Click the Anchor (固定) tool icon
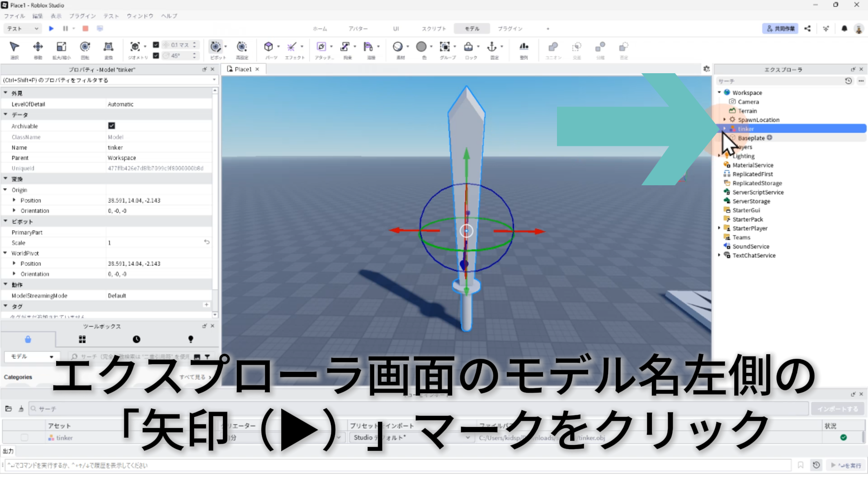Image resolution: width=868 pixels, height=488 pixels. click(491, 47)
